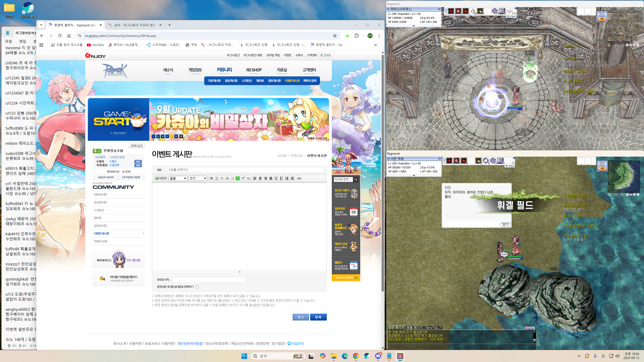
Task: Toggle the SMART VIEWER panel
Action: [x=346, y=278]
